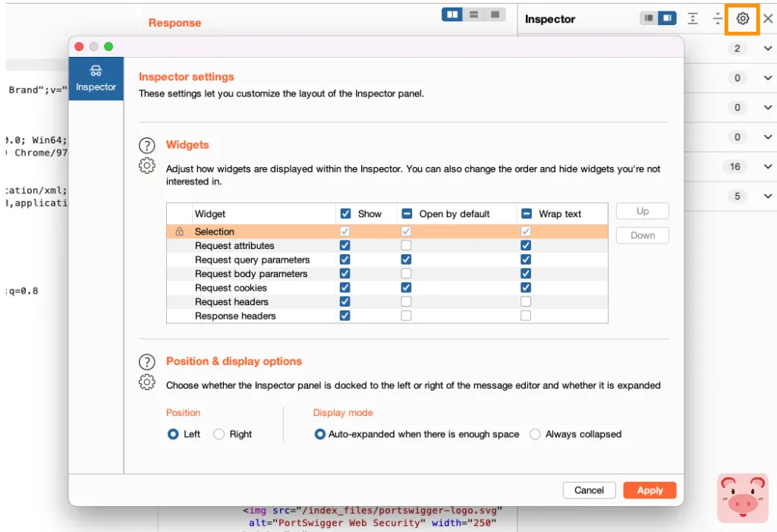Expand the Inspector section showing count 5

pyautogui.click(x=768, y=197)
